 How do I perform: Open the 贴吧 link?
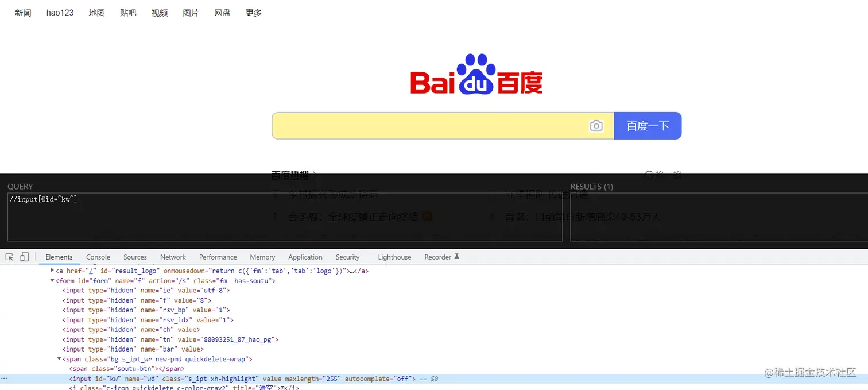click(x=128, y=13)
